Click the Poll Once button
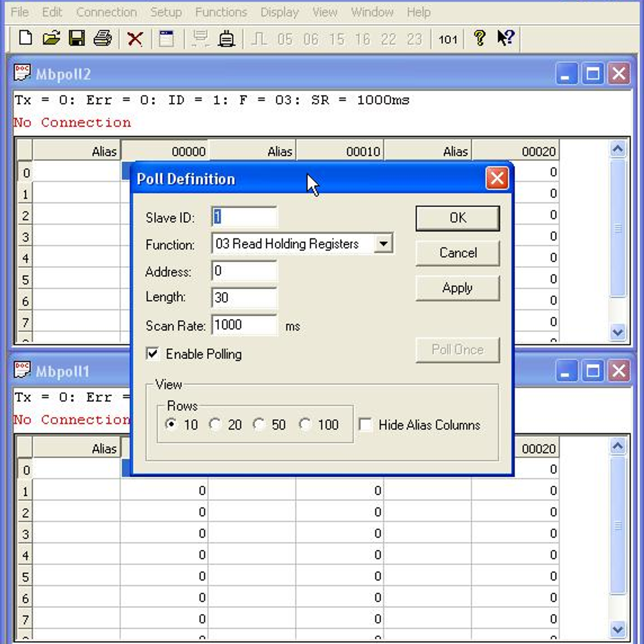The width and height of the screenshot is (644, 644). (x=458, y=350)
